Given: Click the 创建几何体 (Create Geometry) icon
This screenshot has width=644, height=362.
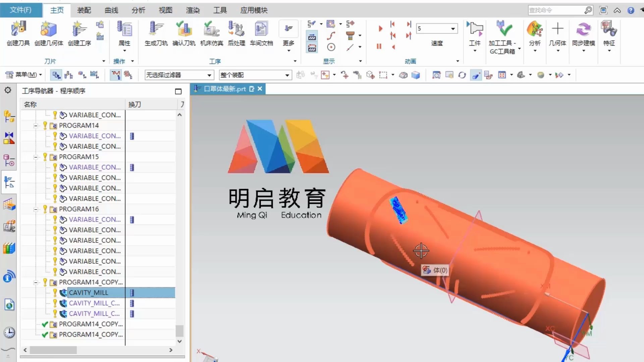Looking at the screenshot, I should coord(49,29).
